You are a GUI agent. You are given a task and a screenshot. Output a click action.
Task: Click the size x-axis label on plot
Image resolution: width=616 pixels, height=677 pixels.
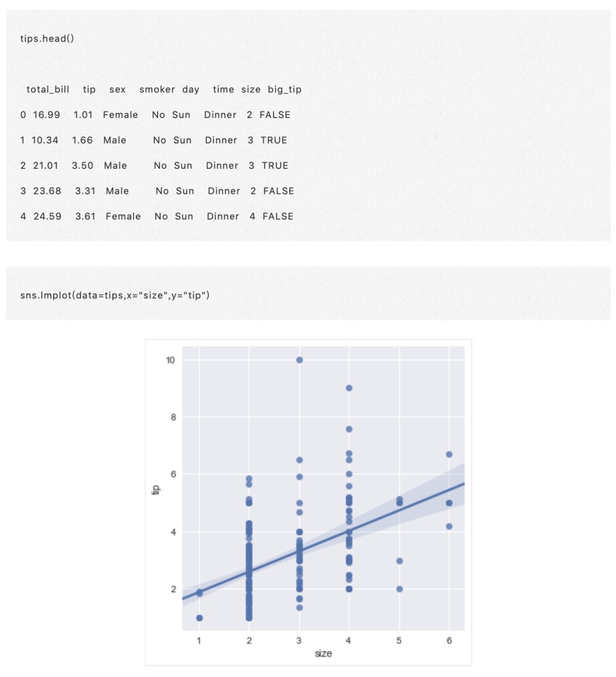tap(323, 653)
